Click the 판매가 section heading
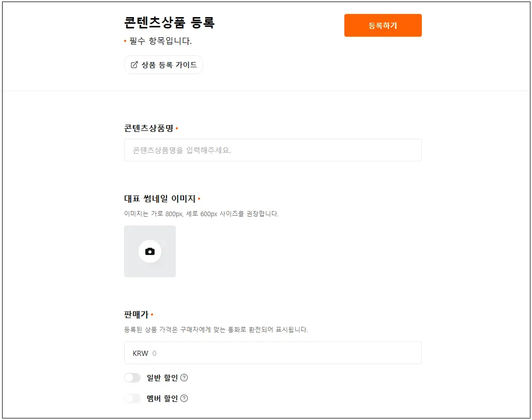532x420 pixels. 136,314
